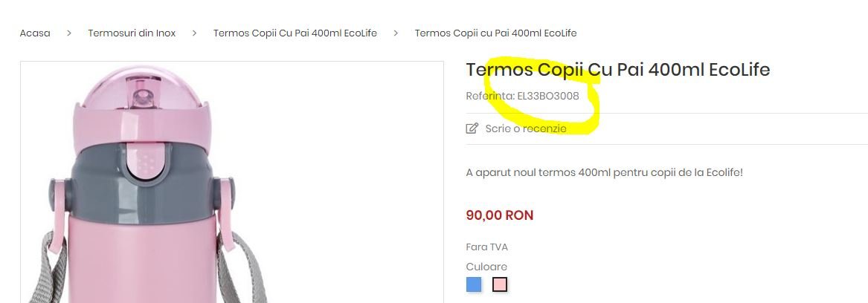The image size is (868, 303).
Task: Open the breadcrumb 'Termos Copii Cu Pai 400ml EcoLife' with capital Cu
Action: (x=295, y=33)
